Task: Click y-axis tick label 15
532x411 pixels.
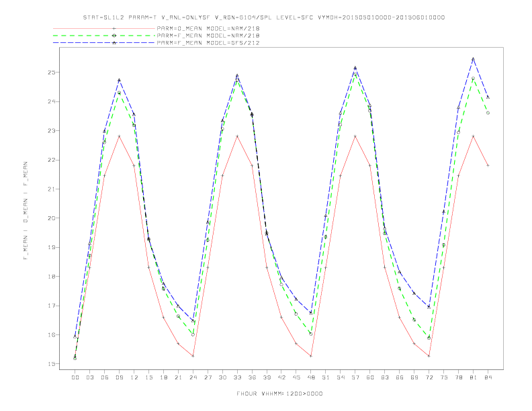Action: pos(51,364)
